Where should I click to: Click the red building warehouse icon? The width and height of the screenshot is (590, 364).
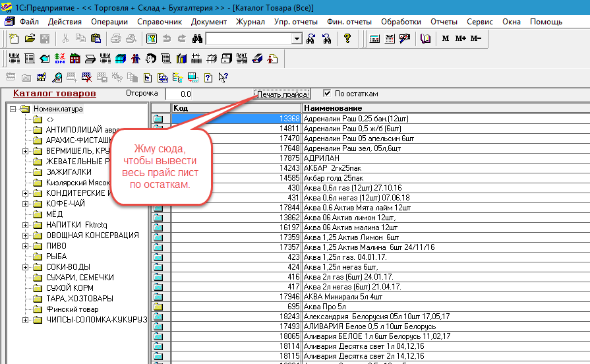(x=75, y=59)
